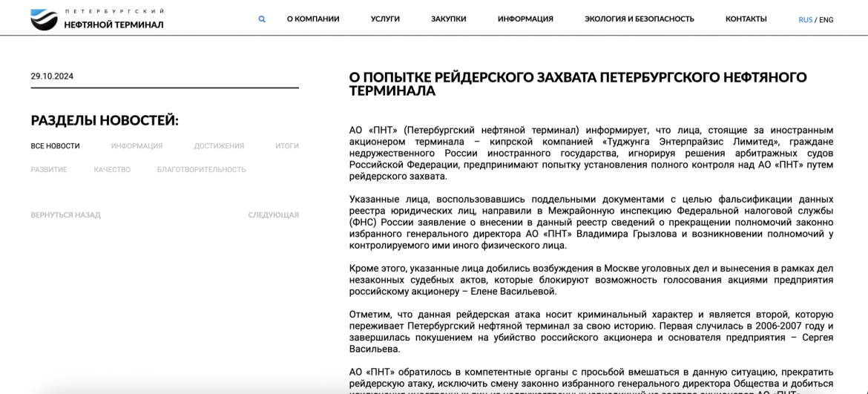The image size is (868, 394).
Task: Show the ИТОГИ news section
Action: [x=286, y=146]
